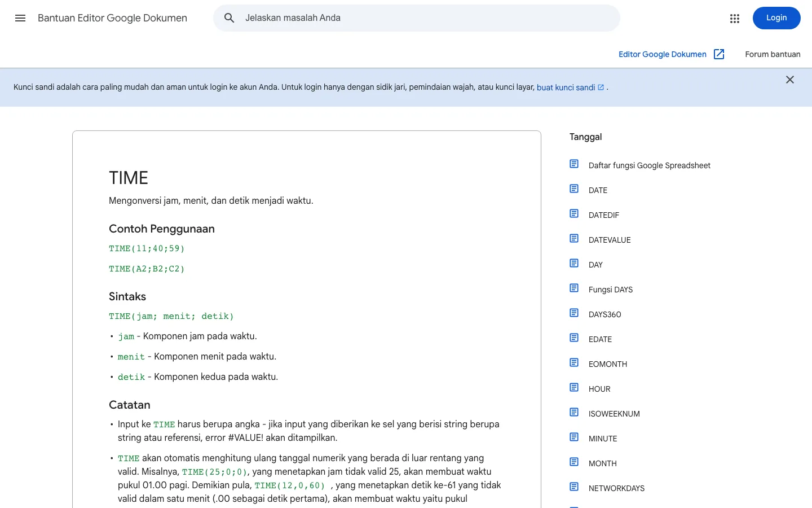This screenshot has height=508, width=812.
Task: Open the main hamburger menu
Action: [x=20, y=18]
